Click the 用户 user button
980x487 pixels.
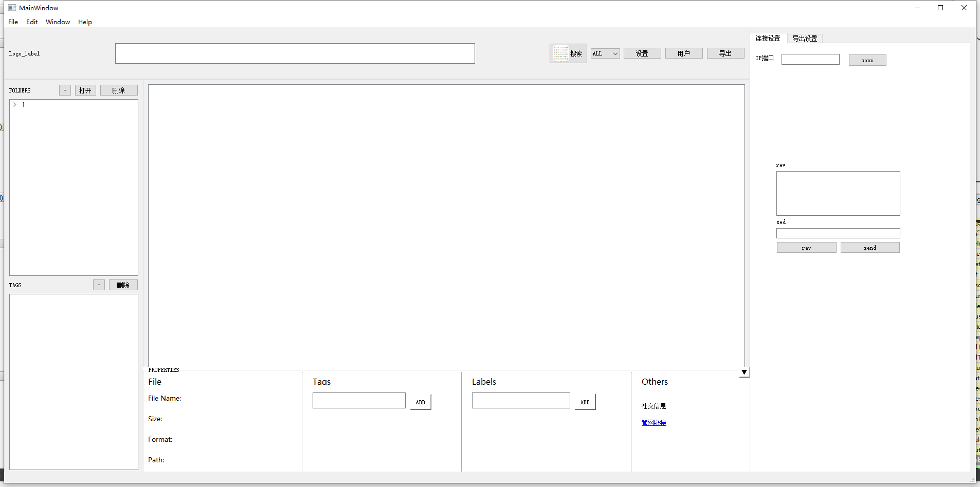pyautogui.click(x=684, y=53)
